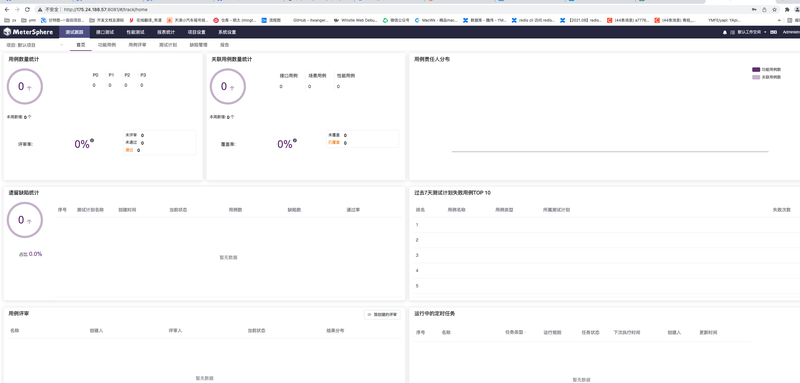The width and height of the screenshot is (800, 383).
Task: Click the MeterSphere logo
Action: click(28, 32)
